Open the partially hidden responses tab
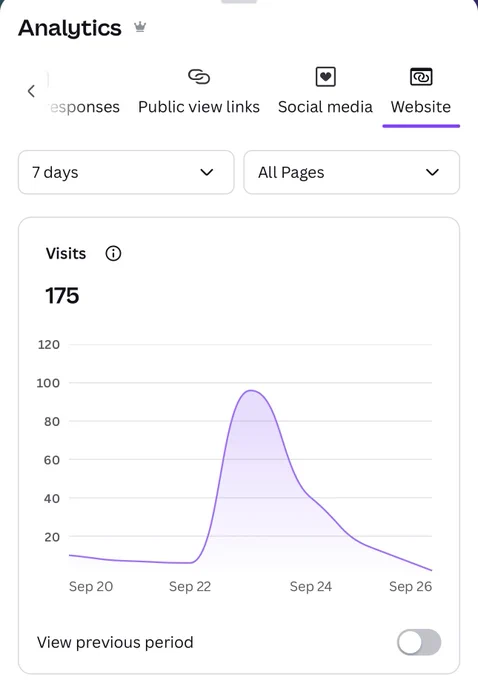Image resolution: width=478 pixels, height=680 pixels. click(x=84, y=107)
